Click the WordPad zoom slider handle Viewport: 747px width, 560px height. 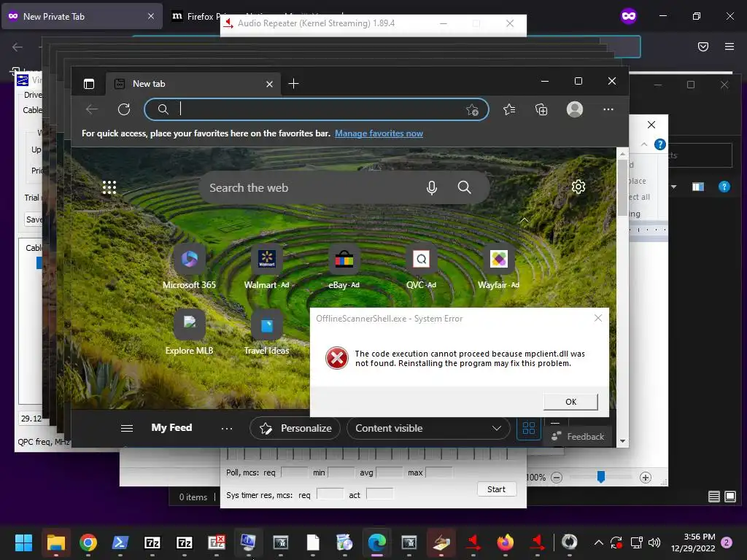point(601,477)
